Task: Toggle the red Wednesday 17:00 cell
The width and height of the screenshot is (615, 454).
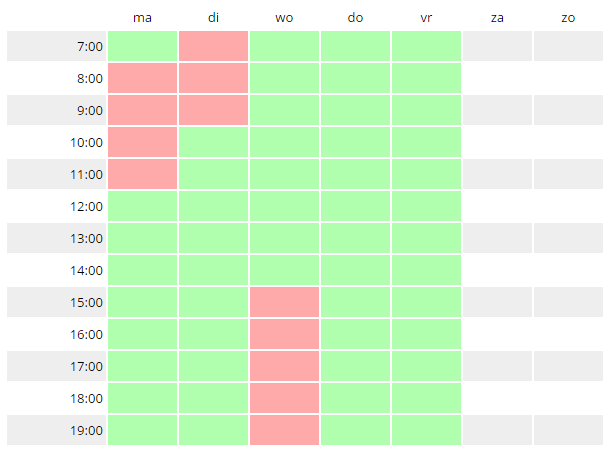Action: coord(284,366)
